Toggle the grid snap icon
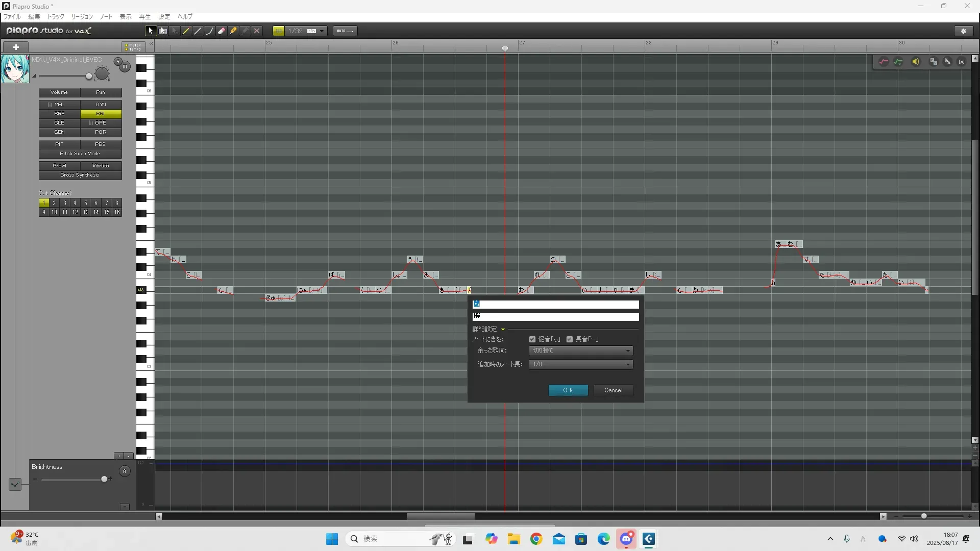This screenshot has height=551, width=980. click(x=279, y=31)
